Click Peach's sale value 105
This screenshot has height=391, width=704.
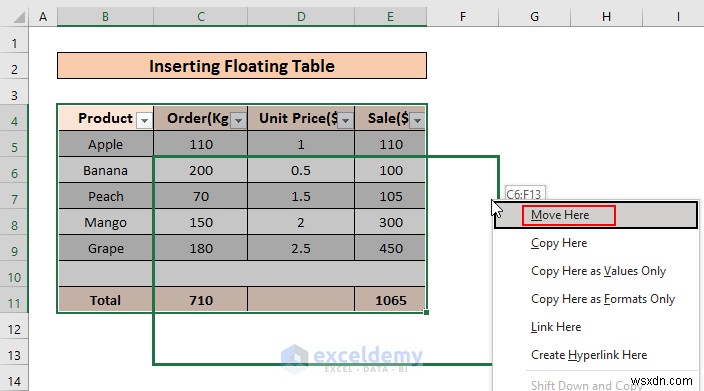(x=391, y=196)
